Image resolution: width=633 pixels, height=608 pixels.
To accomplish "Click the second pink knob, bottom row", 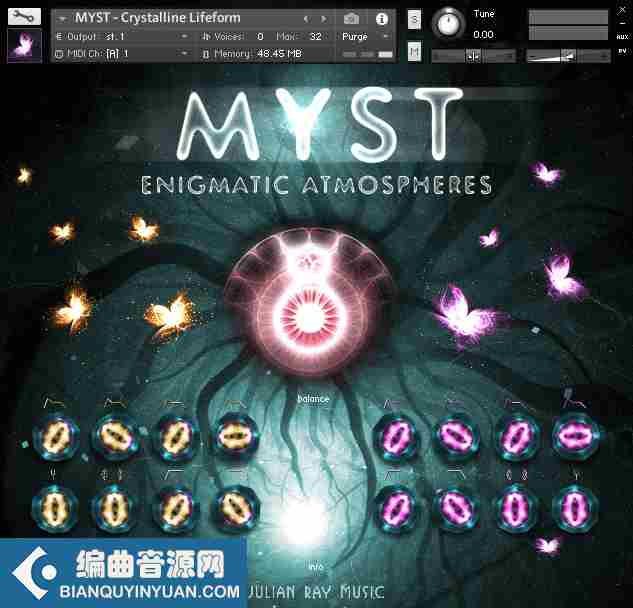I will pyautogui.click(x=455, y=508).
